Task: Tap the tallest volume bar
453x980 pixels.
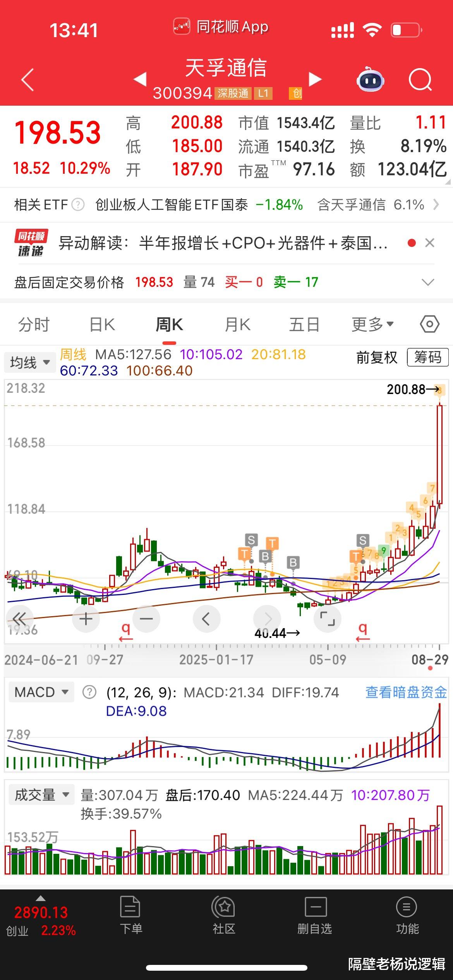Action: pos(439,840)
